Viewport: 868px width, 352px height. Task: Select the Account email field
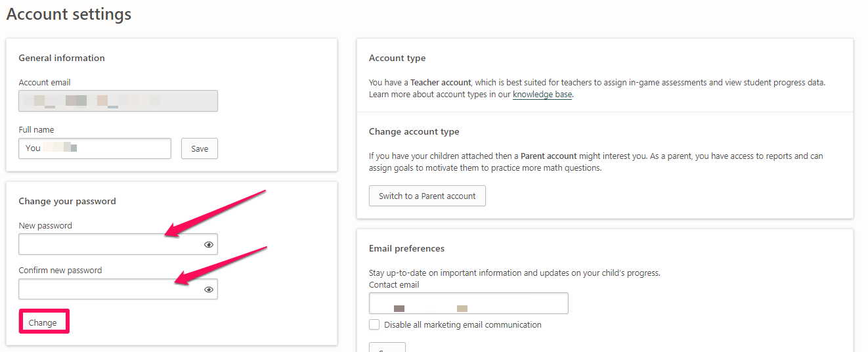[118, 100]
